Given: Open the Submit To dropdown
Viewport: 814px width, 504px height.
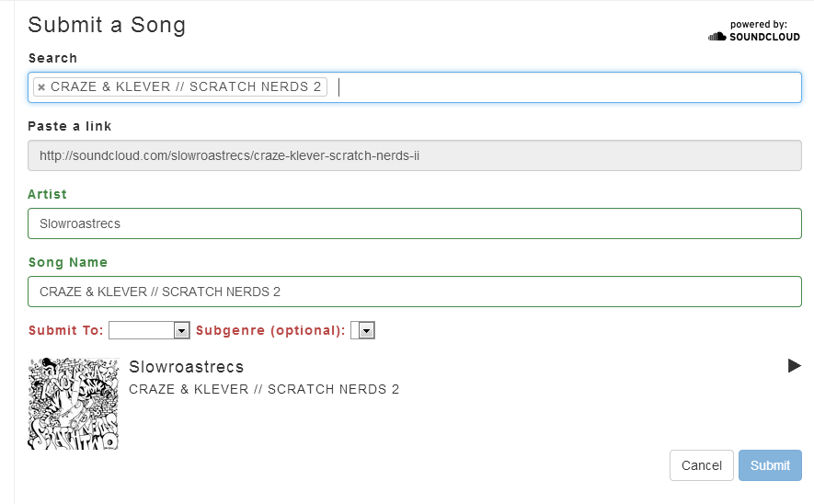Looking at the screenshot, I should click(149, 330).
